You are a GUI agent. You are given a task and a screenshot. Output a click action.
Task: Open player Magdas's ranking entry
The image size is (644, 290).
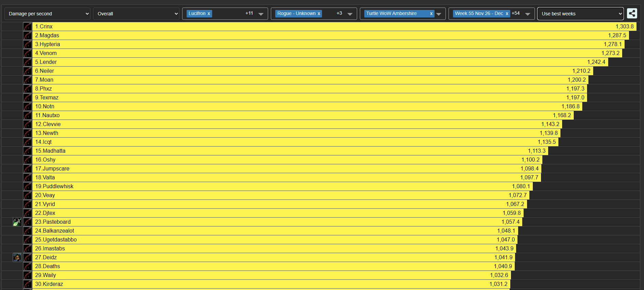click(x=331, y=35)
